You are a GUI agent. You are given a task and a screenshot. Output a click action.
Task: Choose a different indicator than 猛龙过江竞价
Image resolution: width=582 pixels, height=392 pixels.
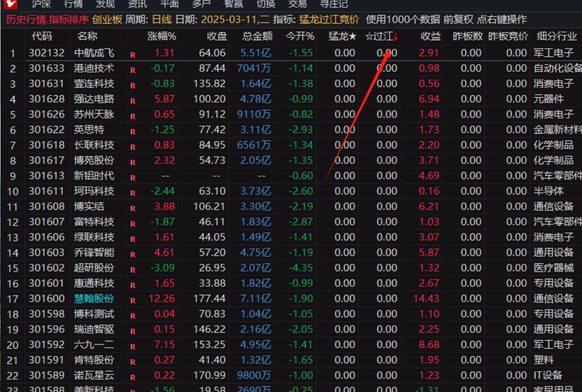click(329, 20)
